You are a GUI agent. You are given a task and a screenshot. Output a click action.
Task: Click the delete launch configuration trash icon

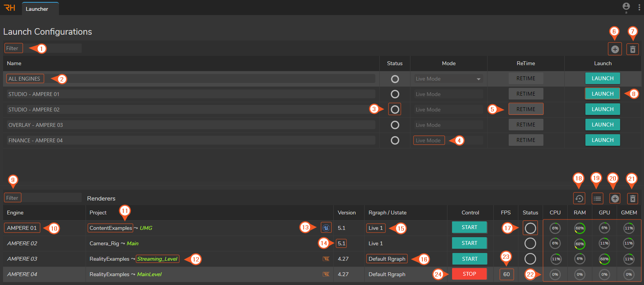(632, 49)
